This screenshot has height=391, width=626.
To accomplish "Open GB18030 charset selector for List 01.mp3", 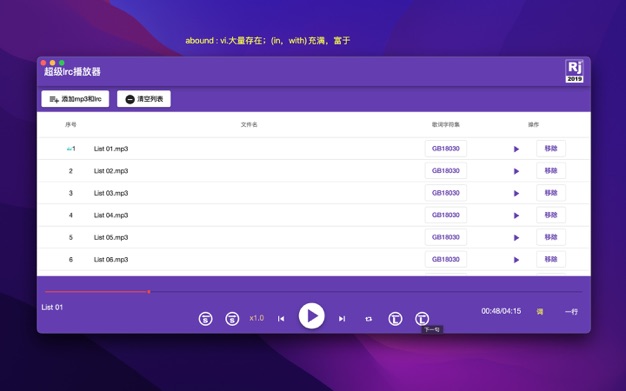I will pos(446,149).
